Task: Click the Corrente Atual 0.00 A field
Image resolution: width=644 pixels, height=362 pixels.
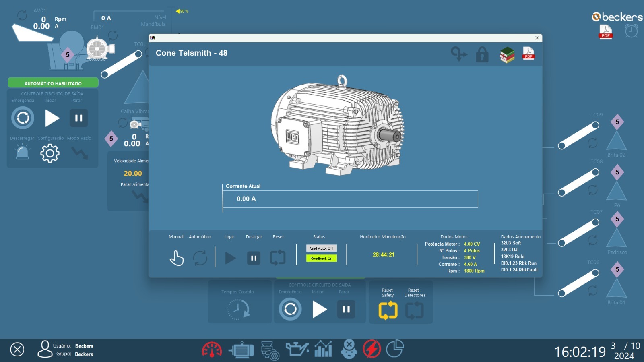Action: point(350,199)
